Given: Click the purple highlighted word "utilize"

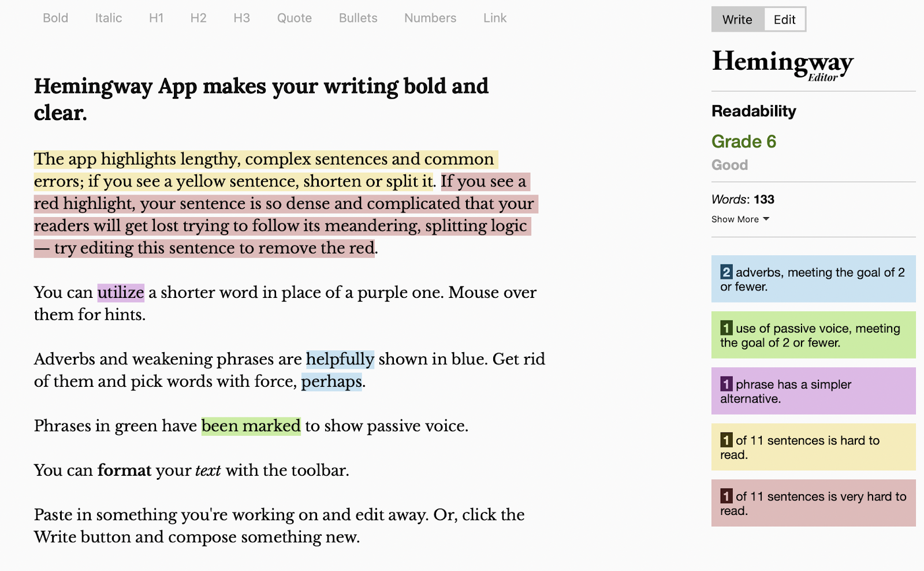Looking at the screenshot, I should click(x=121, y=293).
